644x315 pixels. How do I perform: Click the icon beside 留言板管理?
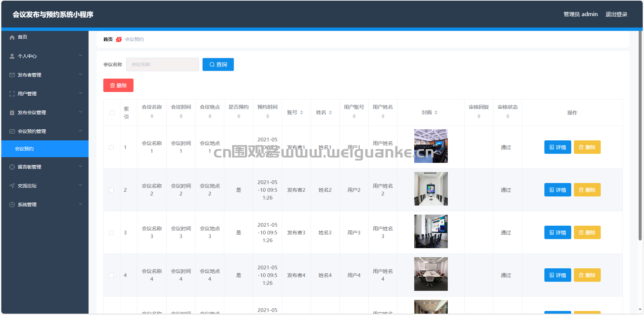coord(12,167)
